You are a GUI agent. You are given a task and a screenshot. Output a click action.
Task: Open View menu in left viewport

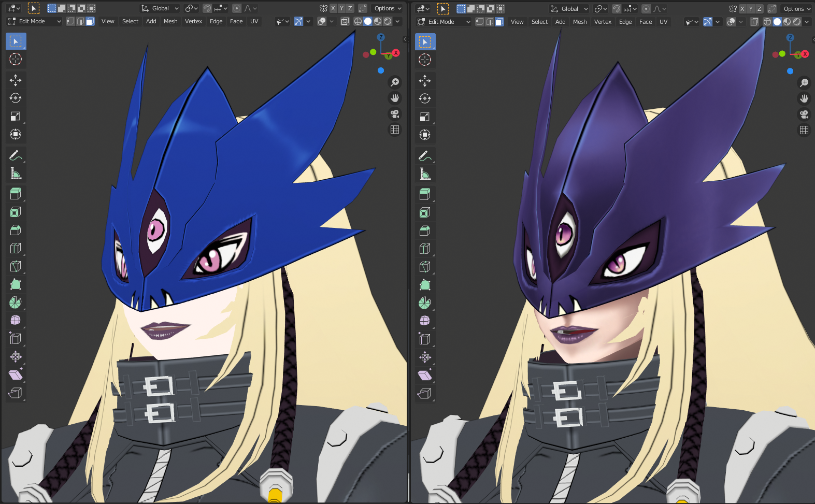coord(108,21)
